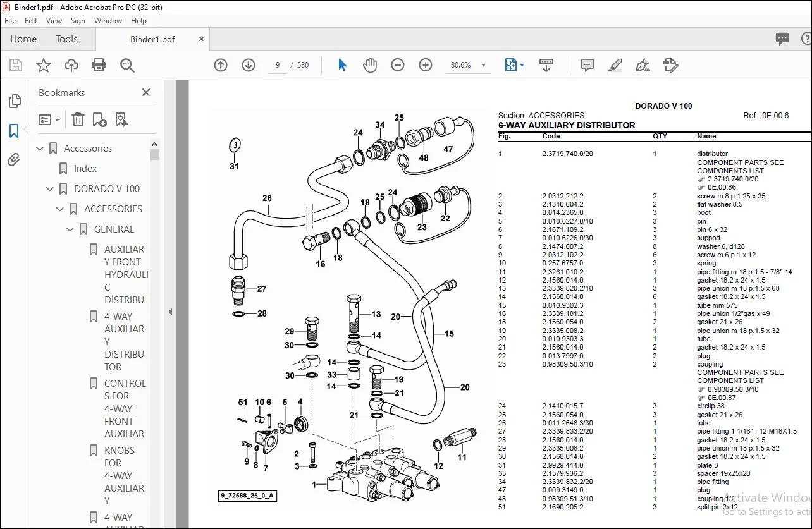
Task: Open the Attachments paperclip panel
Action: click(x=14, y=159)
